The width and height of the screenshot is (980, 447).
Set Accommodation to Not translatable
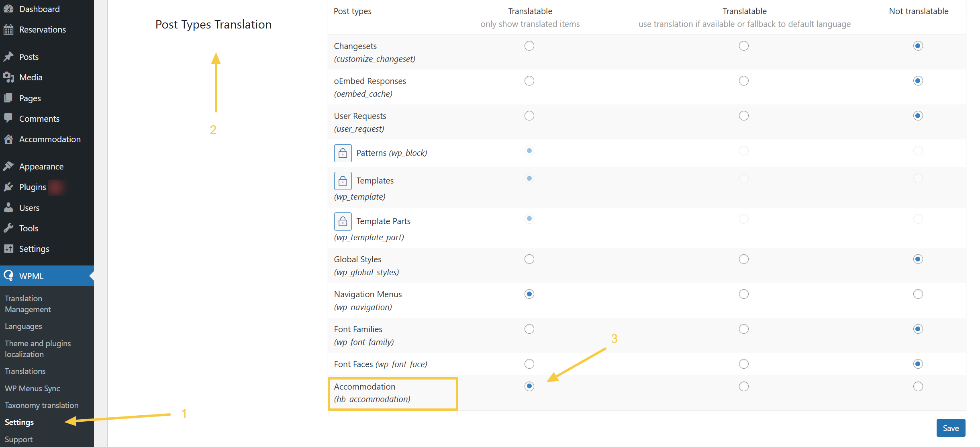pos(918,386)
